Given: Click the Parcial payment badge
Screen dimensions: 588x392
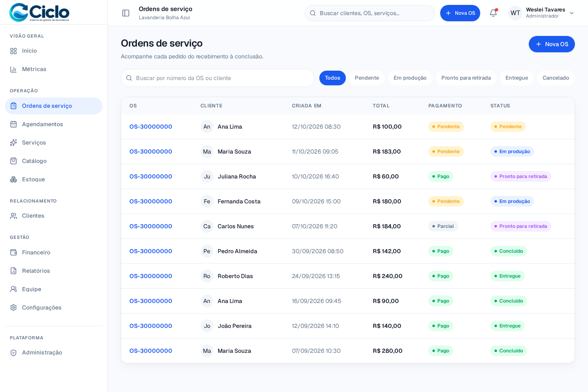Looking at the screenshot, I should (x=443, y=226).
